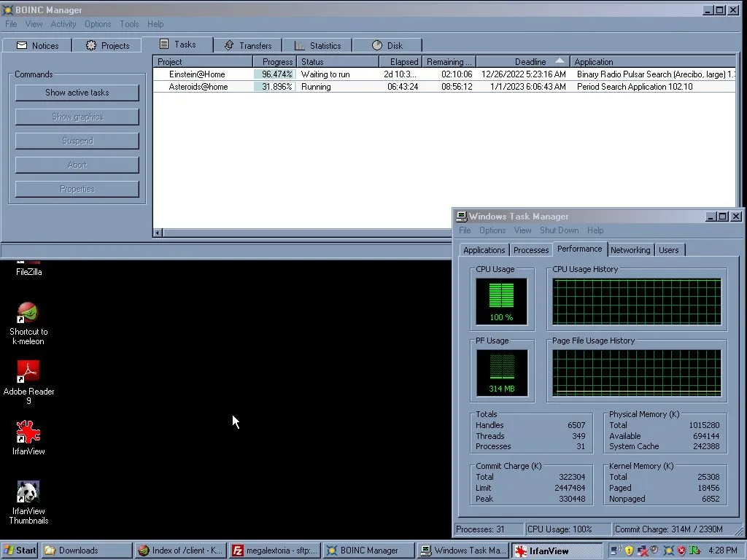747x560 pixels.
Task: Open the Activity menu
Action: coord(63,24)
